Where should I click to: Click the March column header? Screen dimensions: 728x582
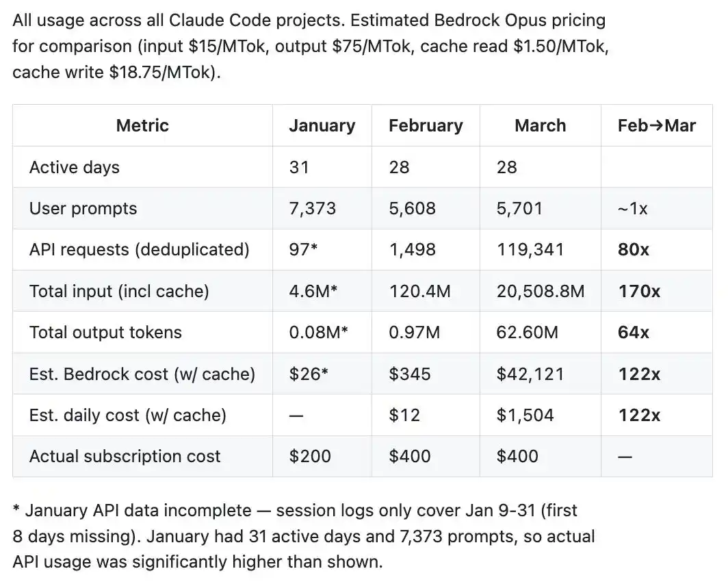pyautogui.click(x=540, y=125)
